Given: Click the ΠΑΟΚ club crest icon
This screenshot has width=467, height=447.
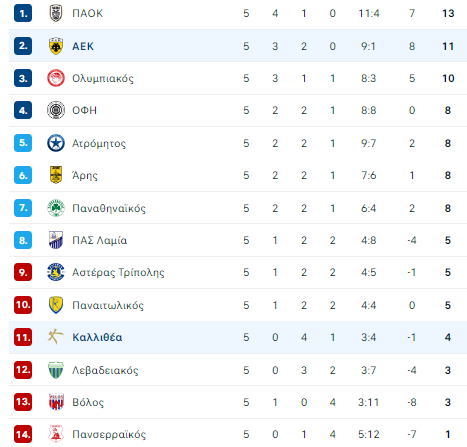Looking at the screenshot, I should tap(56, 13).
